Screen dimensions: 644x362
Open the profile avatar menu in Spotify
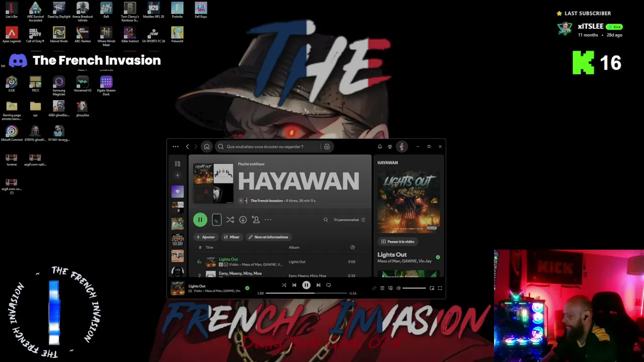point(401,147)
